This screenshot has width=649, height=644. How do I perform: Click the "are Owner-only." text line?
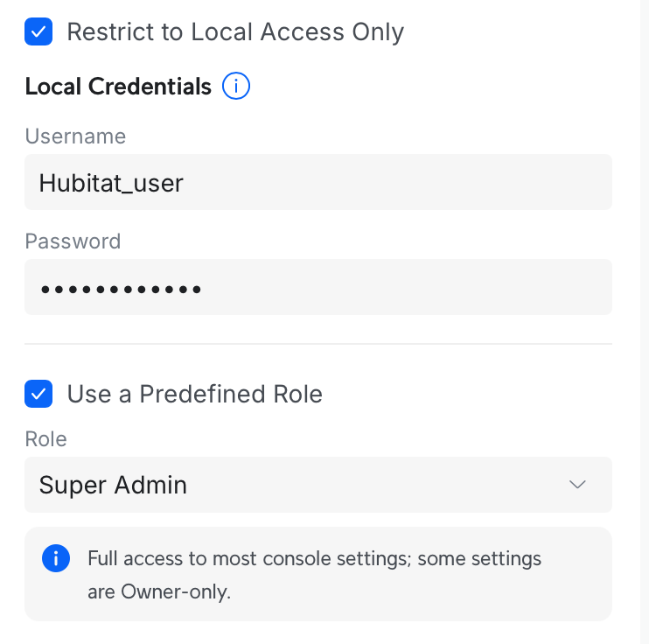[158, 591]
